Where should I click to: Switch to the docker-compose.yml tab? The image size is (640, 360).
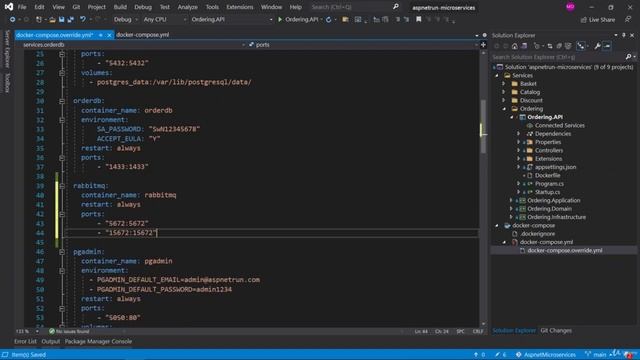[x=142, y=35]
